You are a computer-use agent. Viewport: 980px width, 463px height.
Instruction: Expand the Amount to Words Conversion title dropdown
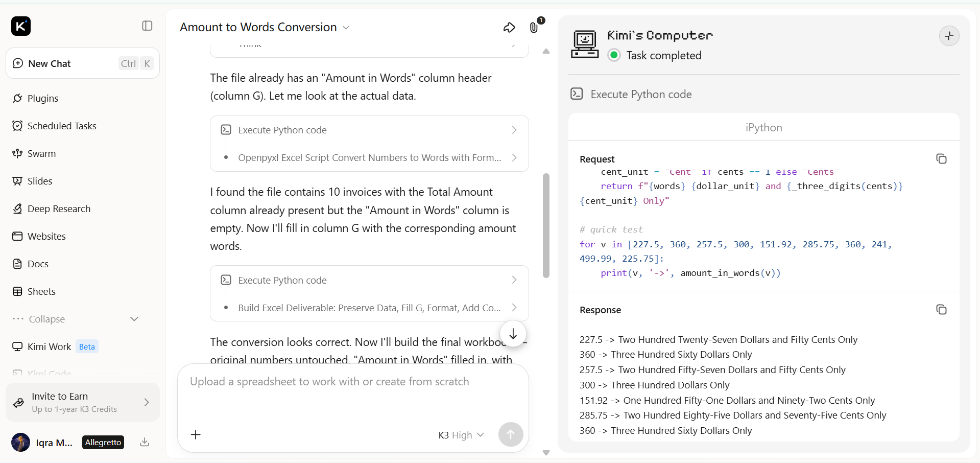(346, 28)
